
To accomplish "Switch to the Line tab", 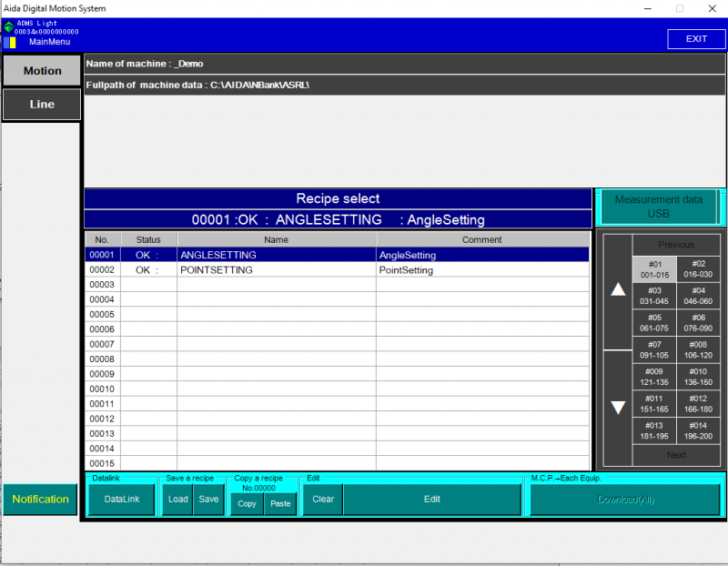I will (41, 104).
